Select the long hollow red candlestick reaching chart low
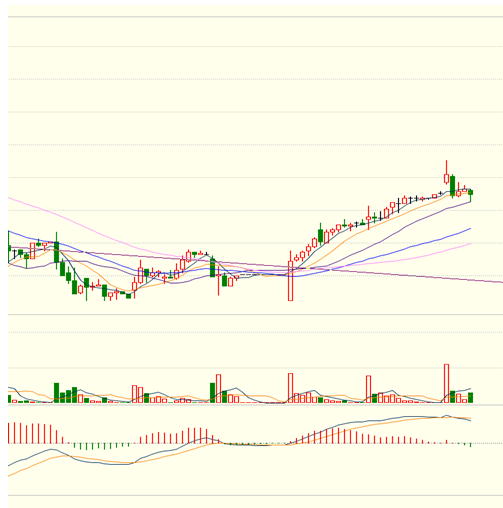The image size is (503, 508). [x=290, y=276]
